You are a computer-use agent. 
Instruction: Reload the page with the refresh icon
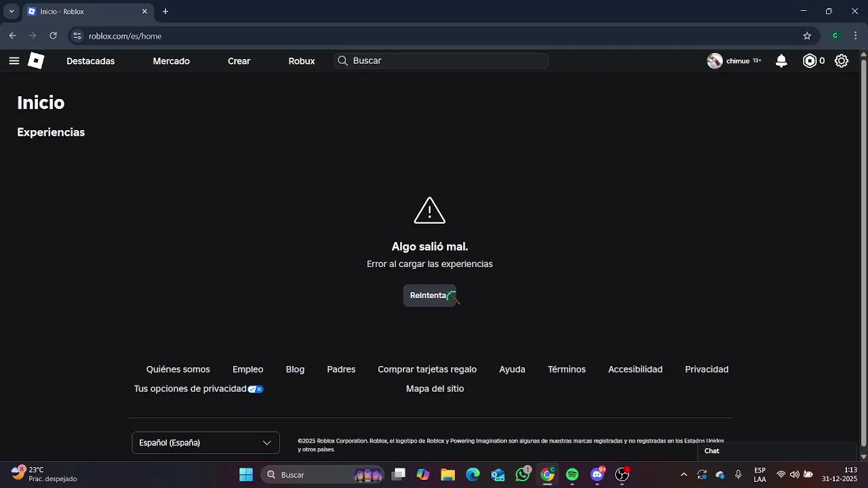(x=53, y=36)
